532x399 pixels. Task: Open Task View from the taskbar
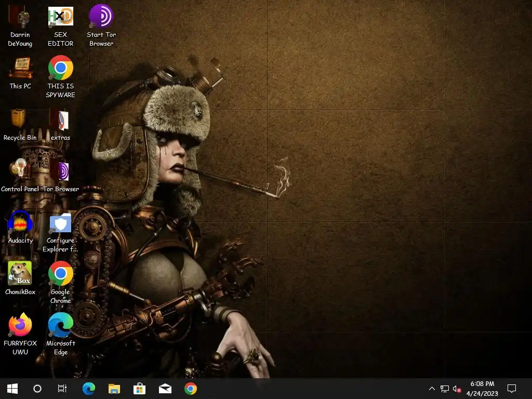(62, 389)
